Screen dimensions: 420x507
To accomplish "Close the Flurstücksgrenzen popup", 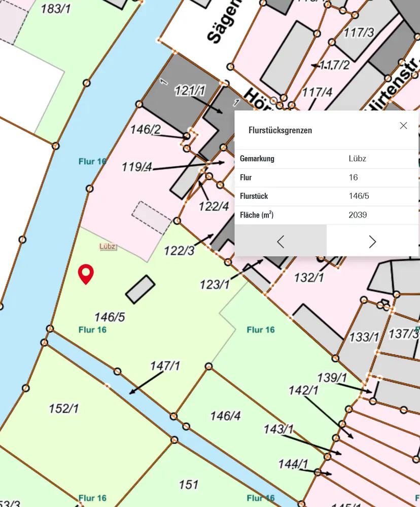I will pos(403,126).
